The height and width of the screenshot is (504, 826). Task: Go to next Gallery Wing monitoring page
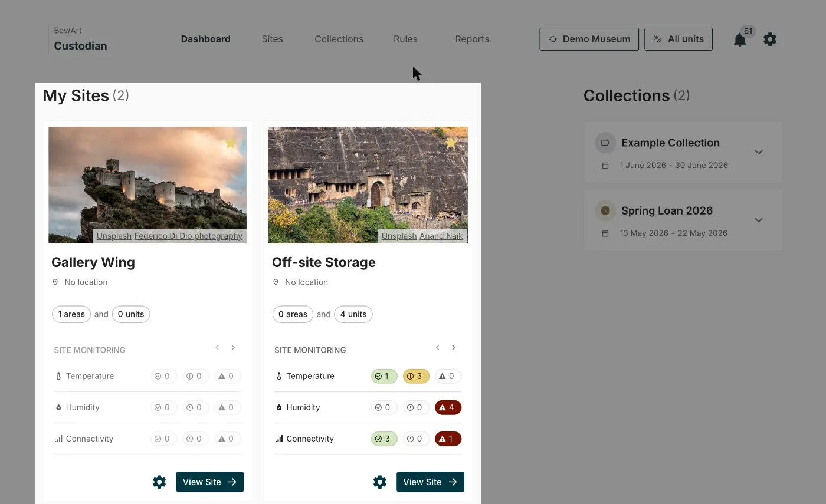pyautogui.click(x=233, y=348)
